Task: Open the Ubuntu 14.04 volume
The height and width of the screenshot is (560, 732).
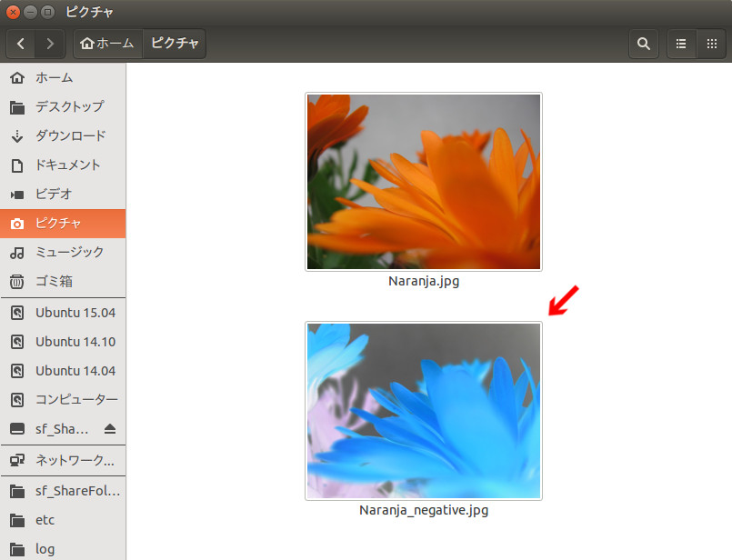Action: (x=63, y=371)
